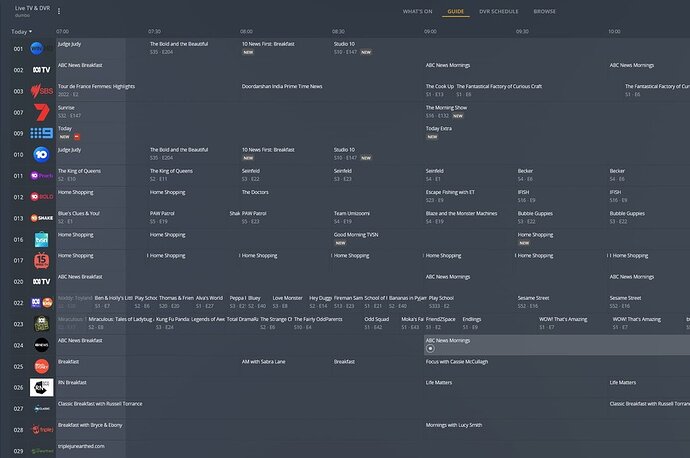Select Odd Squad on channel 023
Image resolution: width=690 pixels, height=458 pixels.
click(x=376, y=319)
